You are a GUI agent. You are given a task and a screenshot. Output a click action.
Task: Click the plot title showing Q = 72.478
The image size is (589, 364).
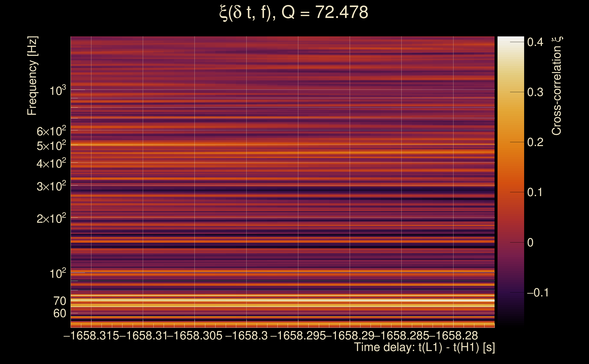(294, 13)
